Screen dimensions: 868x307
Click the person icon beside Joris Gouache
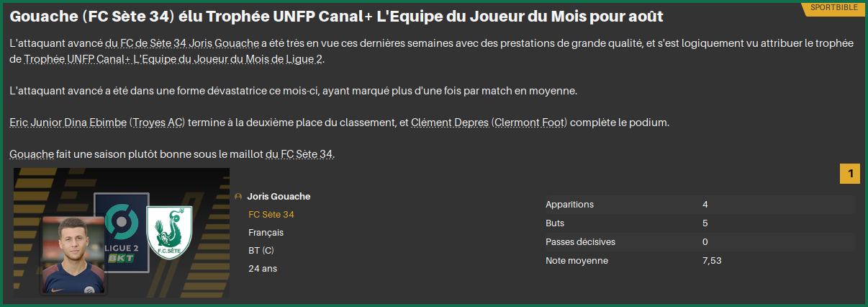[238, 197]
